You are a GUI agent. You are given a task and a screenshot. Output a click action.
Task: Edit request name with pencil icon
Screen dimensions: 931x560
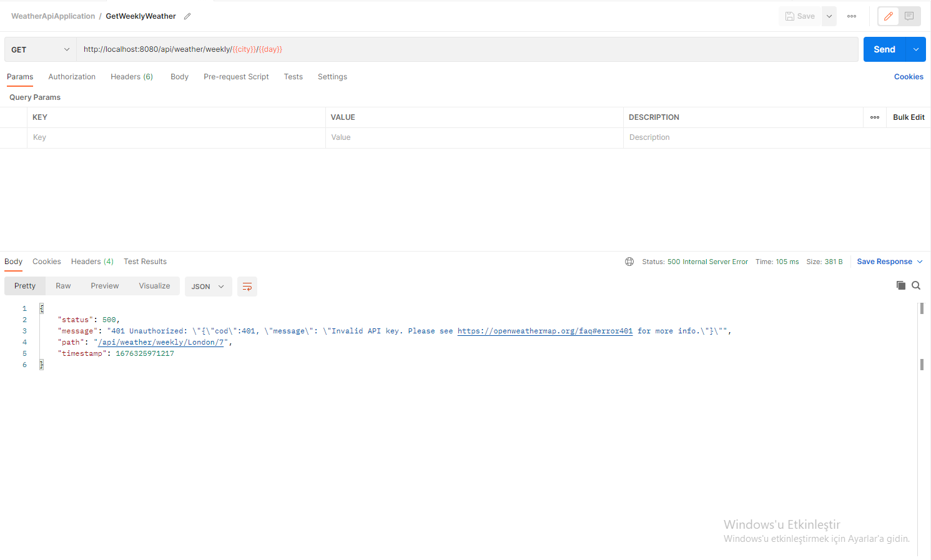click(187, 16)
